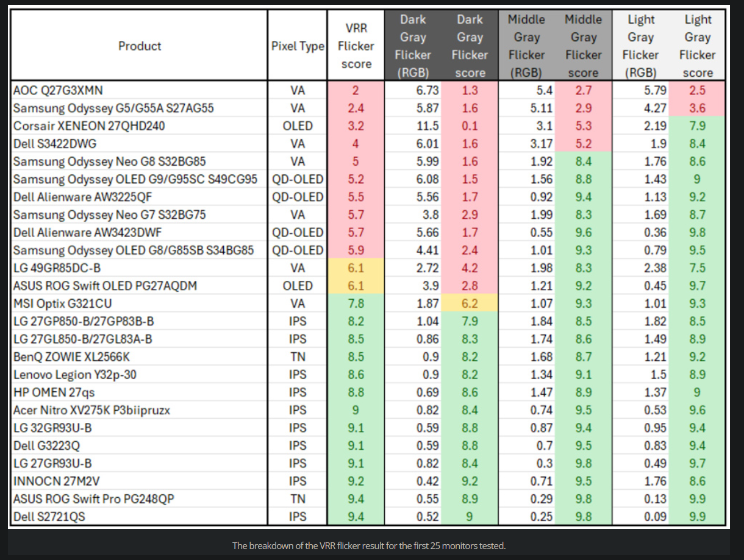Viewport: 744px width, 560px height.
Task: Click the "TN" pixel type for BenQ ZOWIE
Action: tap(298, 356)
